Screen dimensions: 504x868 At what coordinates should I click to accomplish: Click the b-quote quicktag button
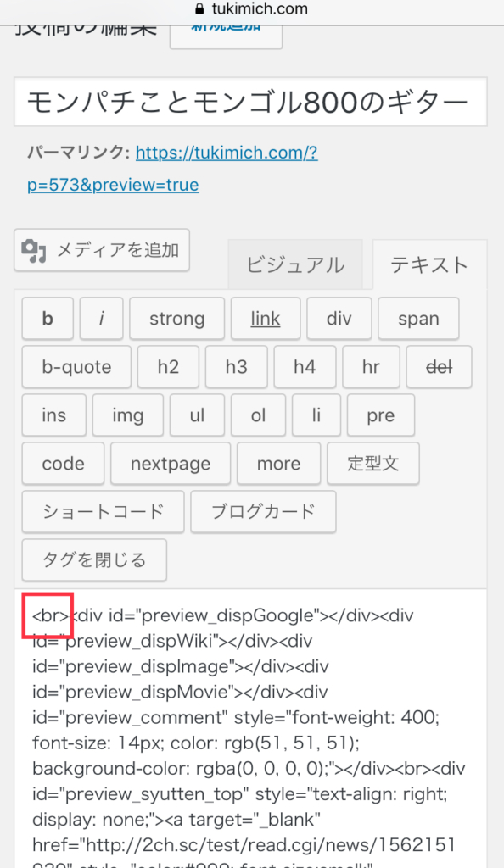pyautogui.click(x=76, y=366)
